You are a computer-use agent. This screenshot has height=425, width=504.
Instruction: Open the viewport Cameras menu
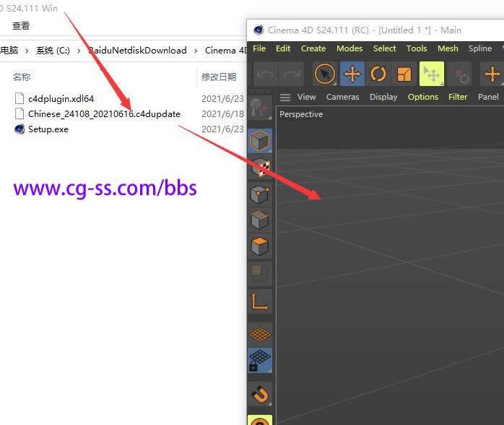(x=342, y=97)
